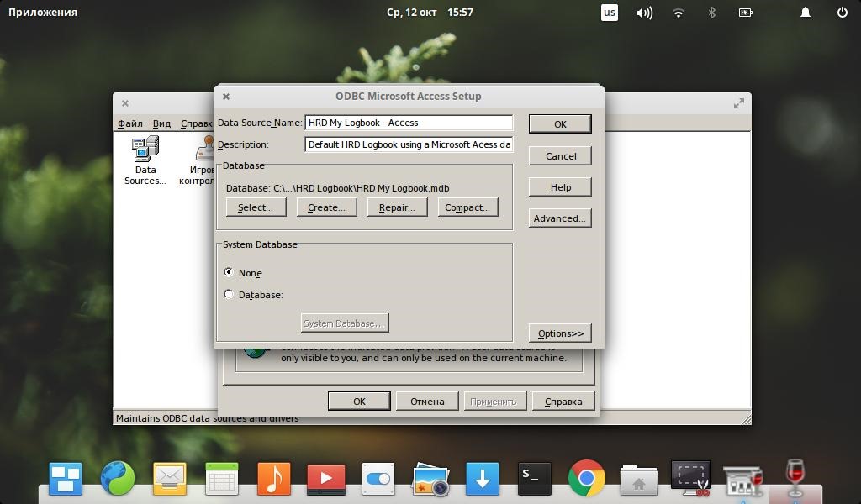
Task: Click the System Database... button
Action: 345,323
